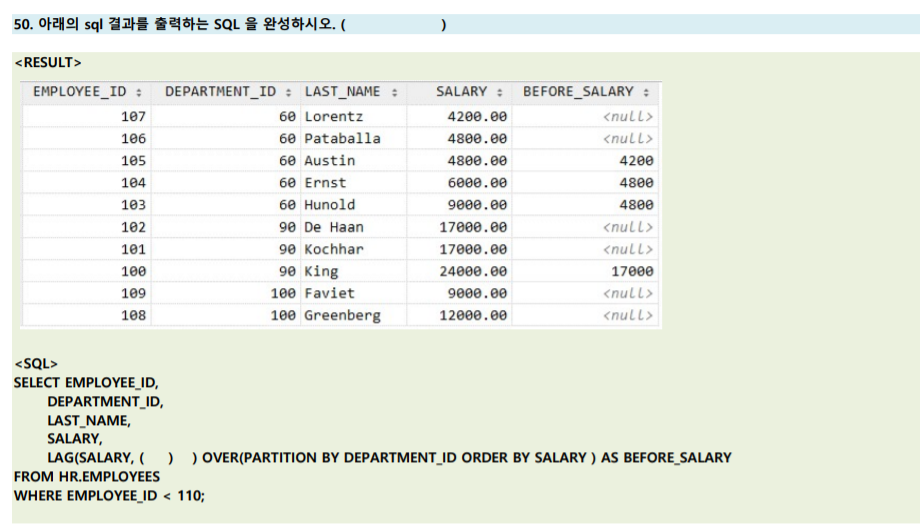
Task: Click the cell with employee ID 108
Action: (87, 315)
